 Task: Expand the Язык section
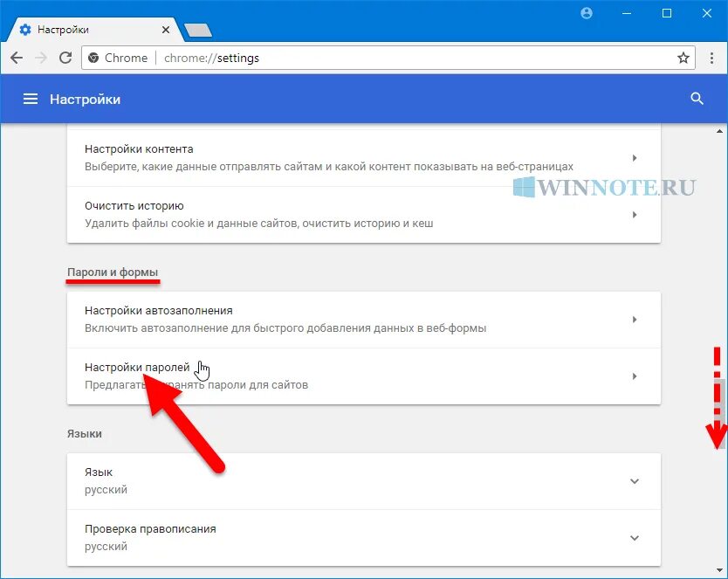coord(635,481)
